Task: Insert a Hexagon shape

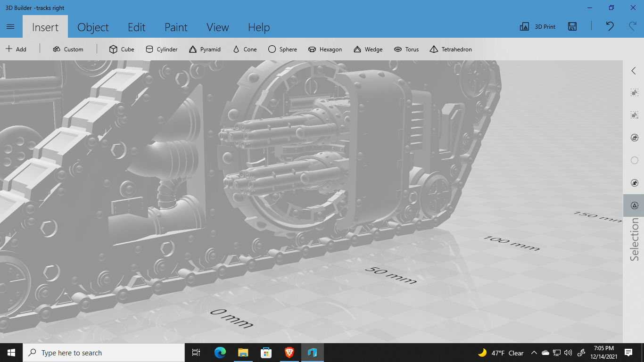Action: click(325, 49)
